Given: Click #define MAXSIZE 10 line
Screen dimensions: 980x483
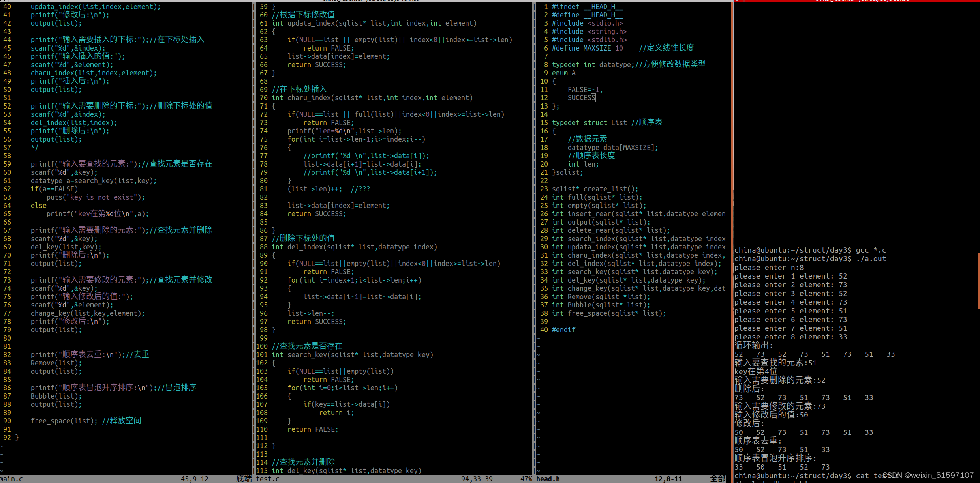Looking at the screenshot, I should point(588,48).
